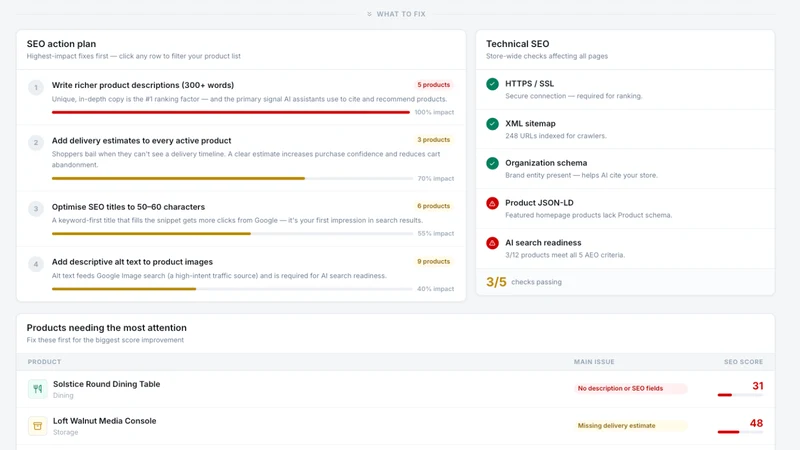800x450 pixels.
Task: Select the 'Write richer product descriptions' action row
Action: point(241,97)
